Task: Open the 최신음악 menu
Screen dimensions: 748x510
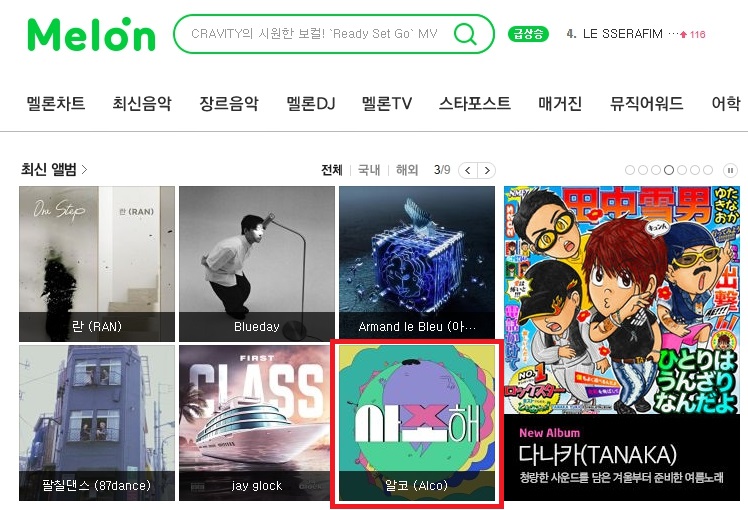Action: [x=142, y=103]
